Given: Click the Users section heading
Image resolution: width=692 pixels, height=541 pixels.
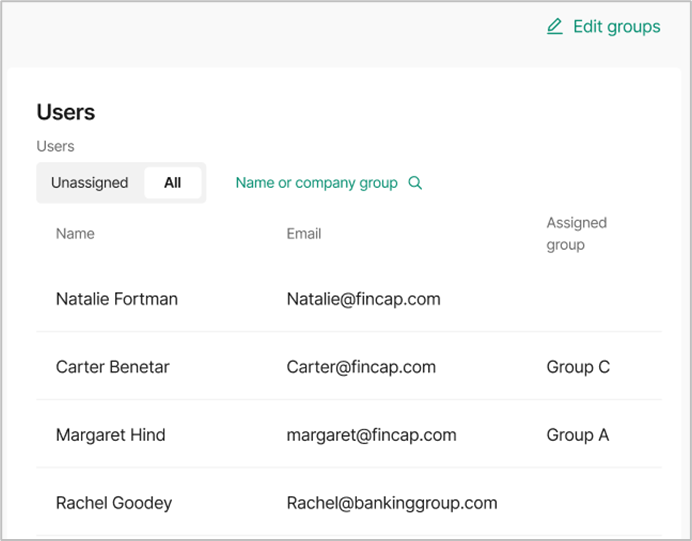Looking at the screenshot, I should 66,112.
